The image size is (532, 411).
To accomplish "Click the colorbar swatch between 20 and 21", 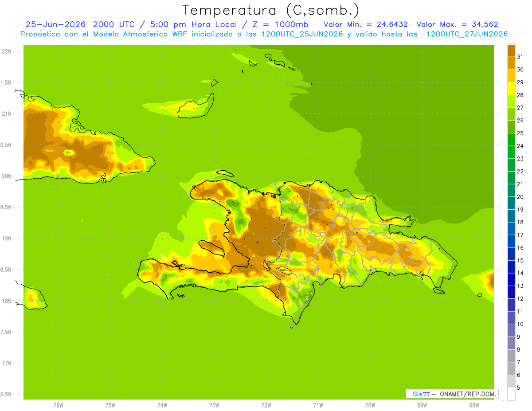I will click(x=511, y=190).
